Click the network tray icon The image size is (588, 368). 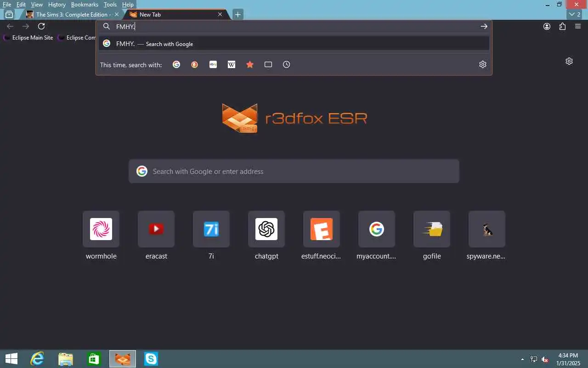pos(534,359)
